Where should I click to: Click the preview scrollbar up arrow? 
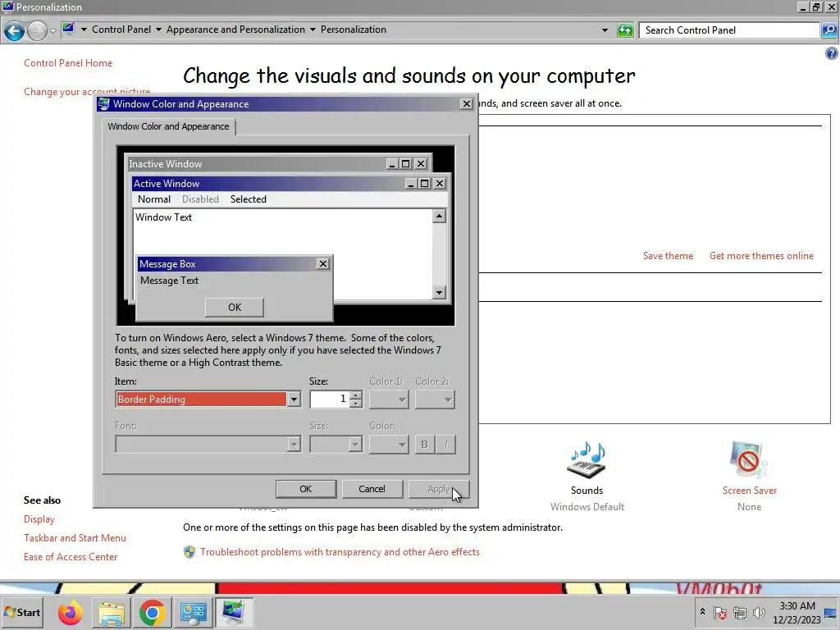[x=440, y=216]
